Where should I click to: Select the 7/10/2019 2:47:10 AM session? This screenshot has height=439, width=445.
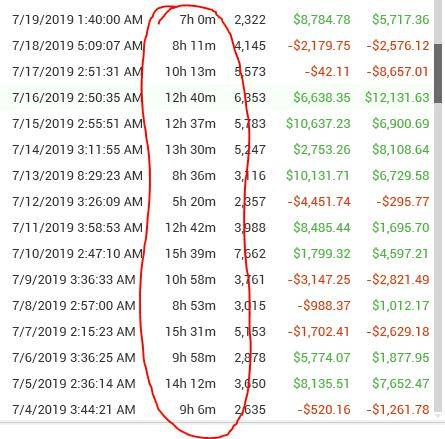click(217, 254)
